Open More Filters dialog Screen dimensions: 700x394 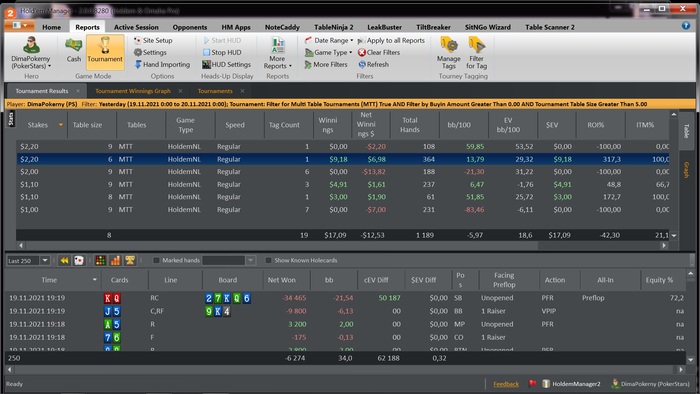pyautogui.click(x=326, y=64)
